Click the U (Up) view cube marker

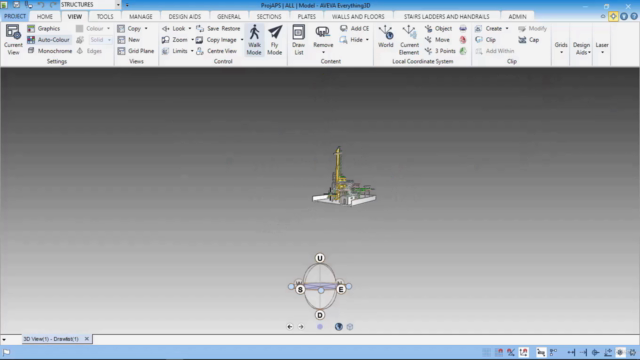click(320, 258)
